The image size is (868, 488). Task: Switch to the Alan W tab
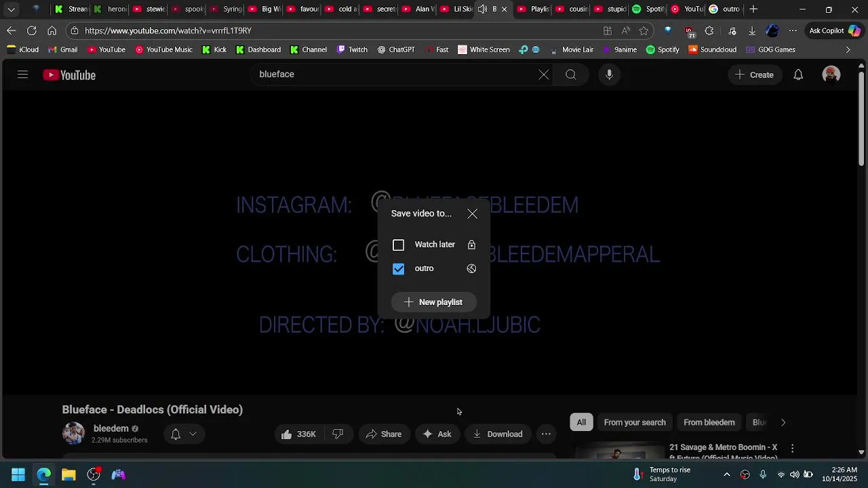(x=417, y=9)
